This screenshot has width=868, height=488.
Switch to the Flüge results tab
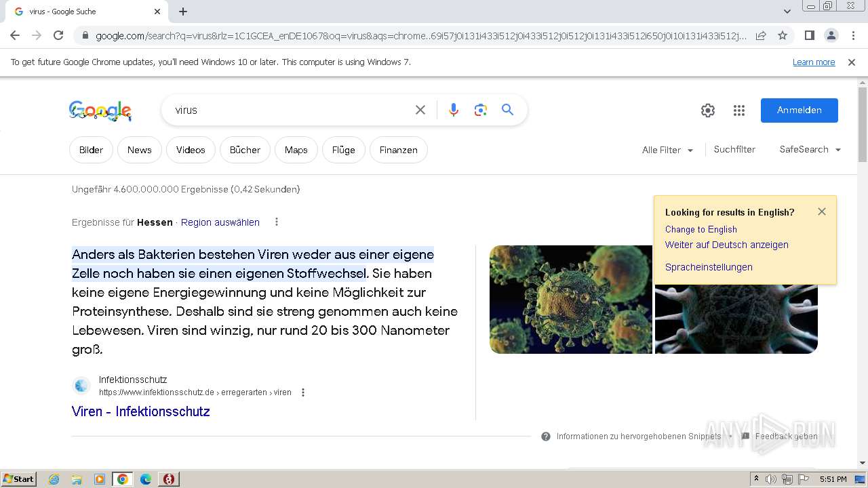343,150
